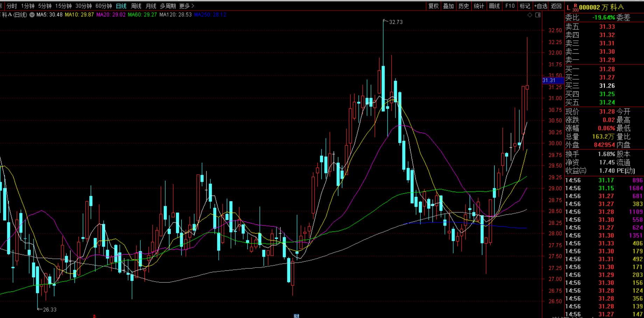Click the 买一 bid price 31.28
The width and height of the screenshot is (644, 318).
607,69
